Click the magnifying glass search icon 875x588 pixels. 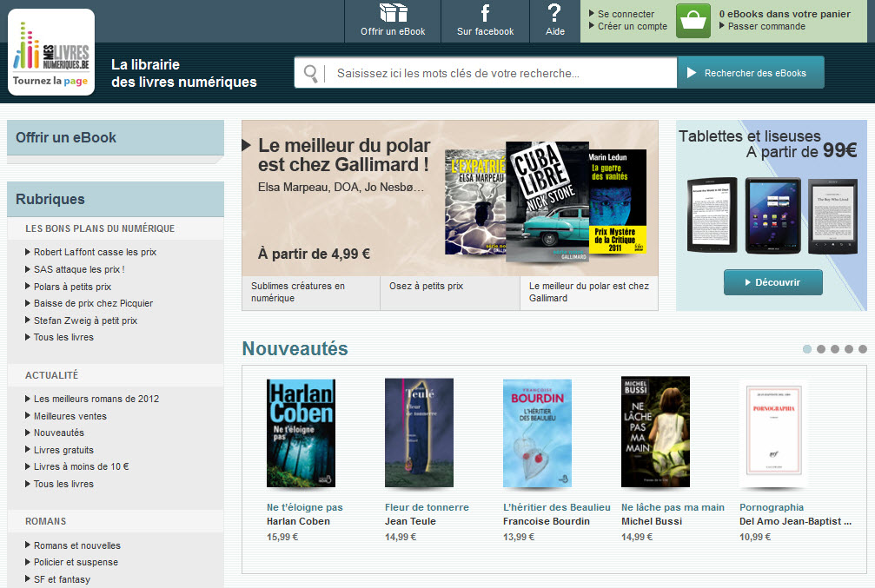pyautogui.click(x=311, y=73)
